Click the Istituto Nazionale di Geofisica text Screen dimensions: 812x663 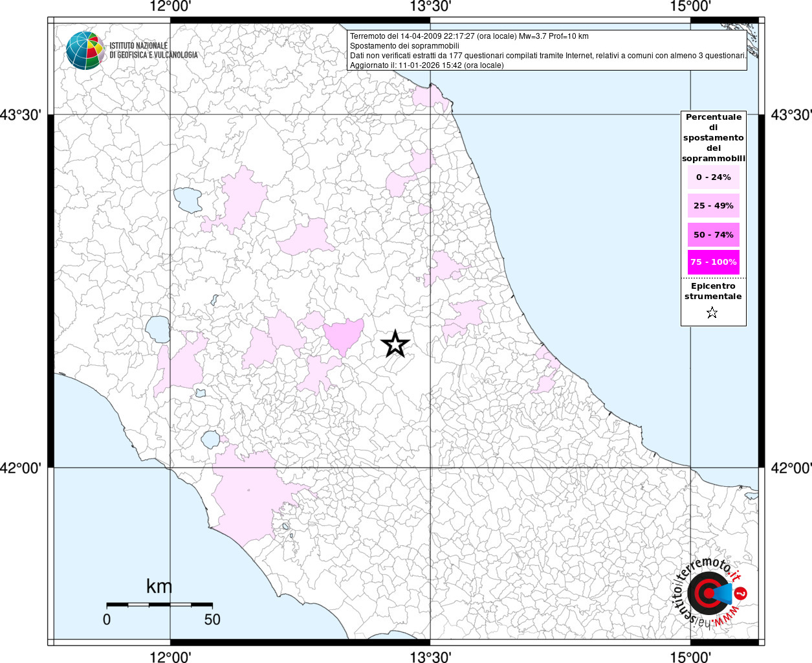pyautogui.click(x=153, y=51)
